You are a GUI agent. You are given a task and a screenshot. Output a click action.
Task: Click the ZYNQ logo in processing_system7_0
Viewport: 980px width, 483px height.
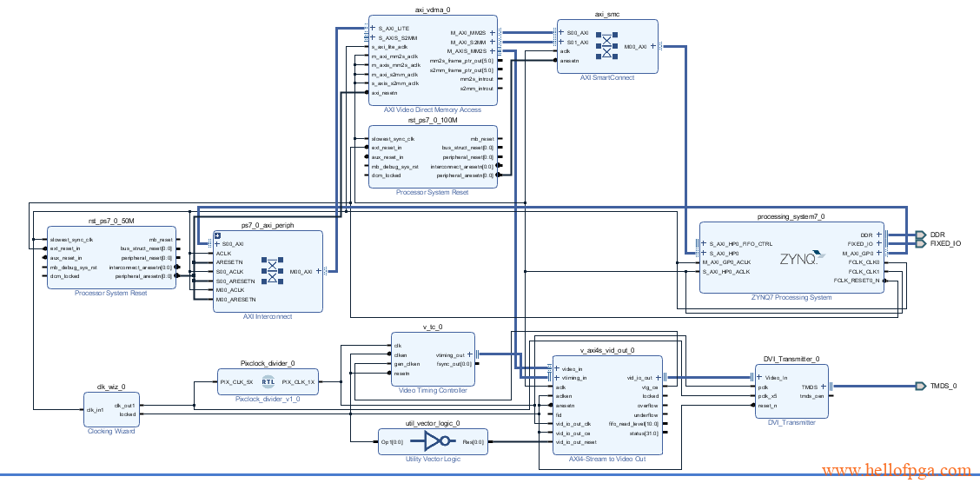click(798, 258)
